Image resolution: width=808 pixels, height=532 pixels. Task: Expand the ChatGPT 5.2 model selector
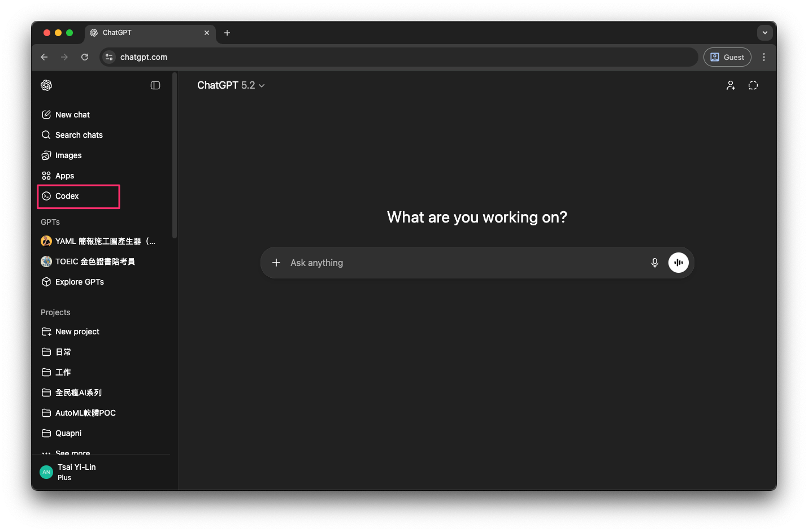pos(231,85)
